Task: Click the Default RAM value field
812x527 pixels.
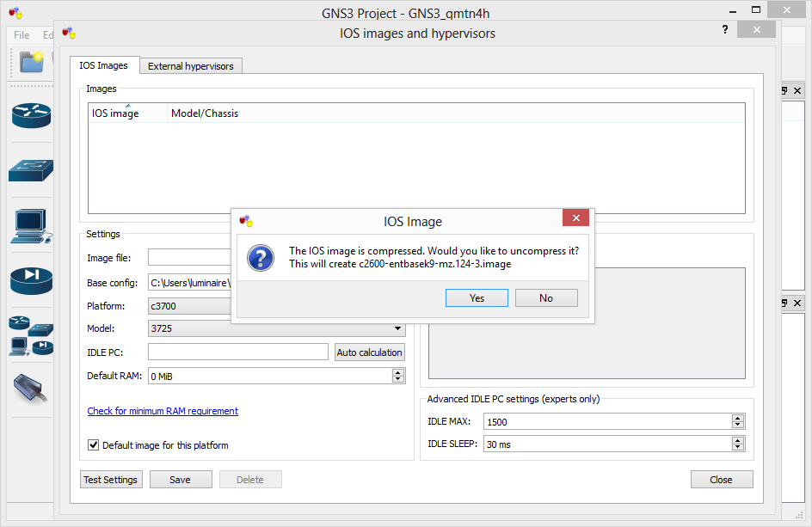Action: point(270,376)
